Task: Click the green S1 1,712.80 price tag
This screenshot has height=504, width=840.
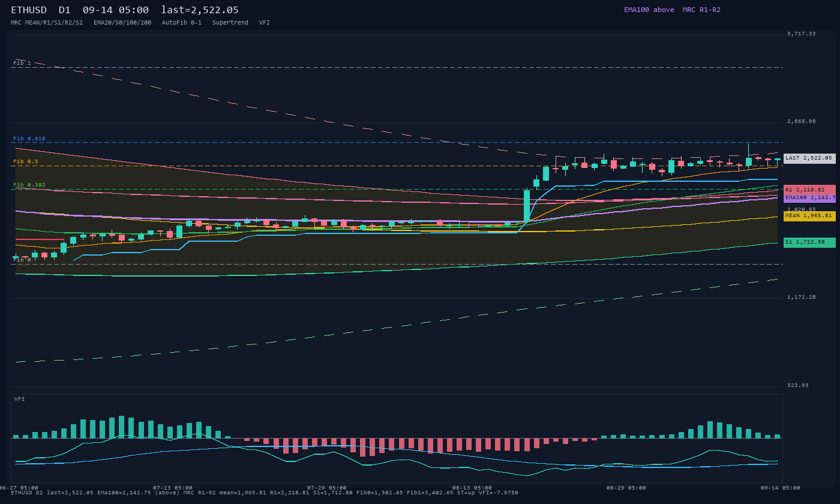Action: 809,242
